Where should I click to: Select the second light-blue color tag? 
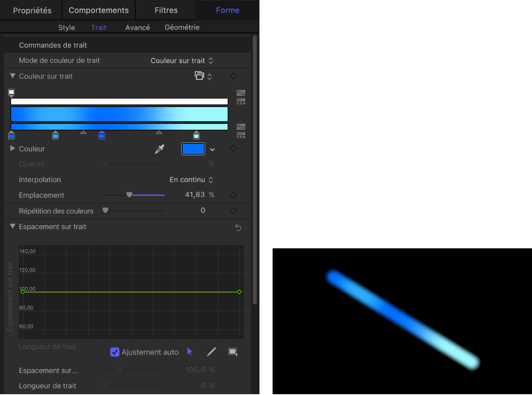[55, 135]
